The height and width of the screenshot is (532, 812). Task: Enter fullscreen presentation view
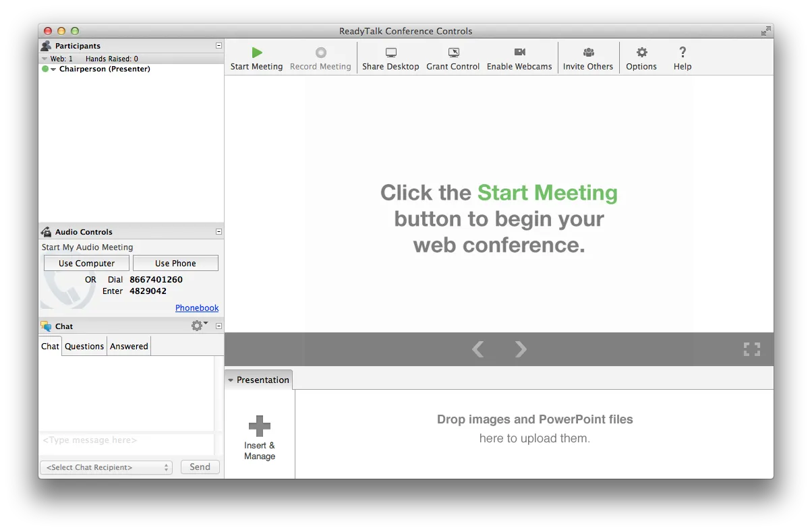(x=751, y=349)
